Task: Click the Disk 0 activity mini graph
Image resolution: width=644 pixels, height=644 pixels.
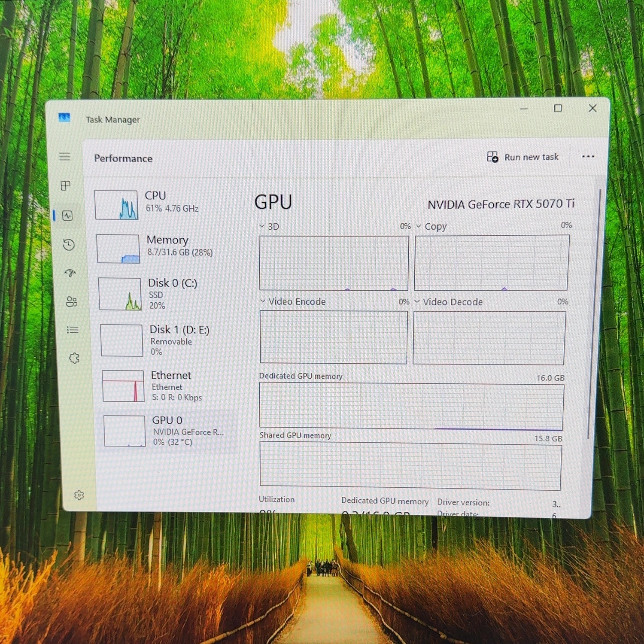Action: click(120, 294)
